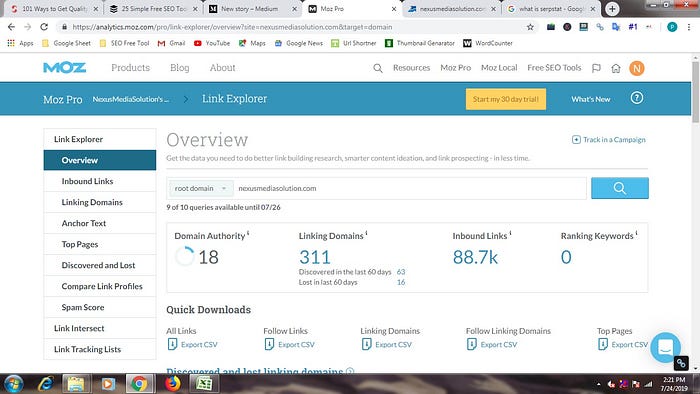This screenshot has width=700, height=394.
Task: Open Anchor Text in the sidebar
Action: click(100, 223)
